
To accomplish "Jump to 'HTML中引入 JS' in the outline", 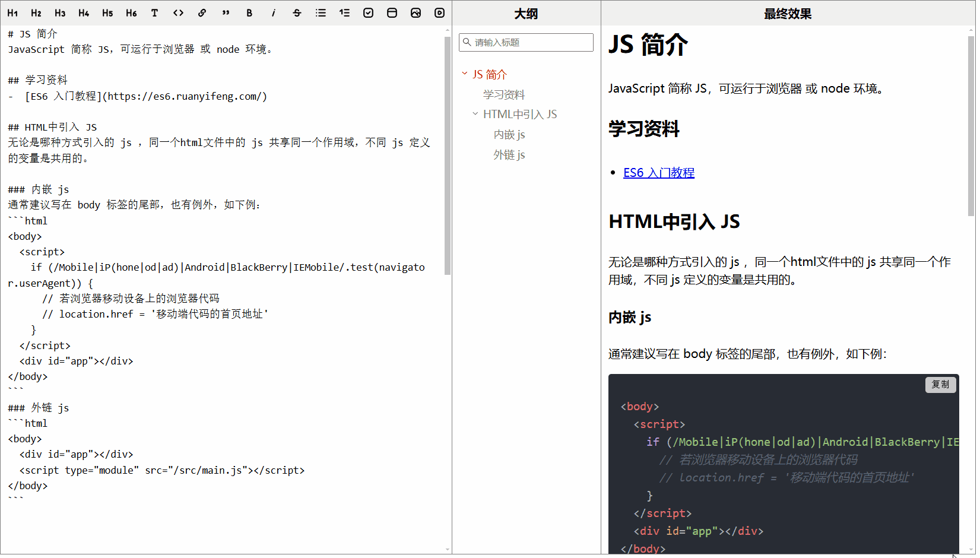I will (x=520, y=114).
